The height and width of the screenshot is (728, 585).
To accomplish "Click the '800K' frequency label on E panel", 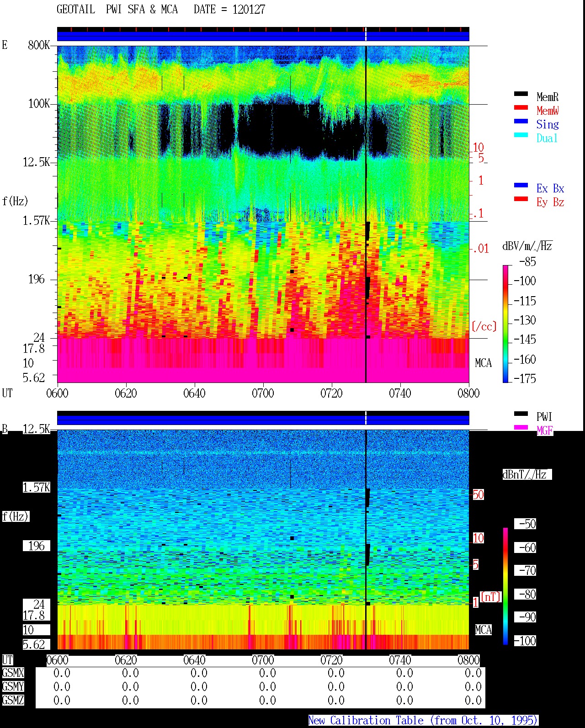I will click(39, 45).
